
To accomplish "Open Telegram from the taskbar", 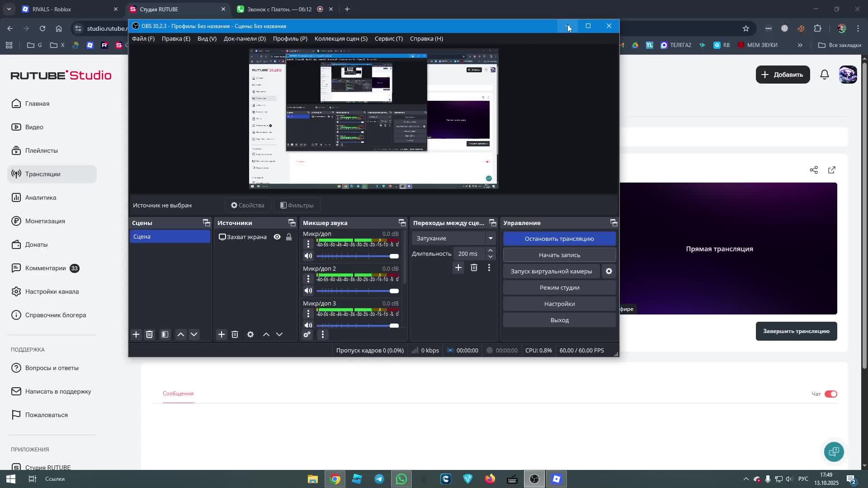I will [x=379, y=479].
